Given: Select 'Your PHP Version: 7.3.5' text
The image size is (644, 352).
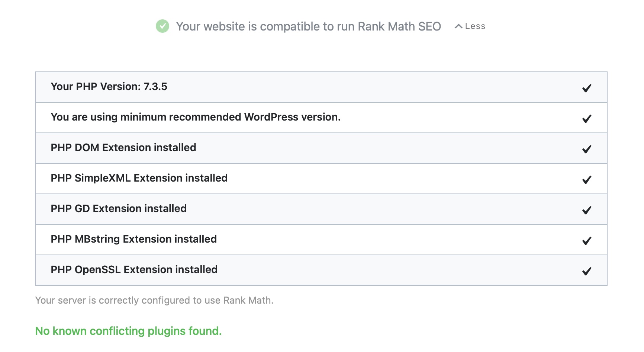Looking at the screenshot, I should click(109, 87).
